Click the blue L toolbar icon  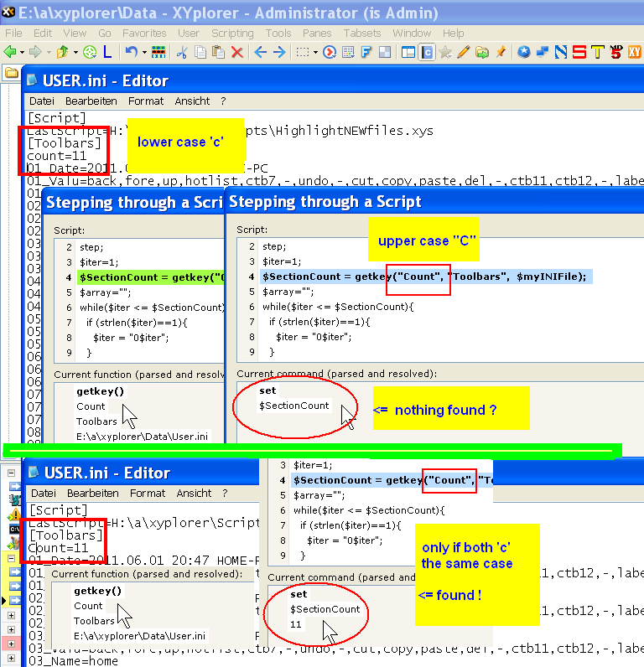[107, 52]
